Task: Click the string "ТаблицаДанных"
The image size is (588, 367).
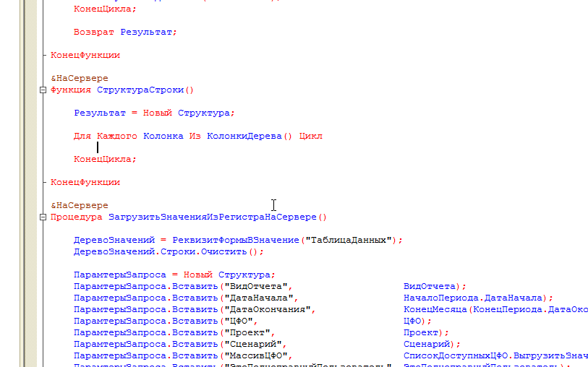Action: (349, 240)
